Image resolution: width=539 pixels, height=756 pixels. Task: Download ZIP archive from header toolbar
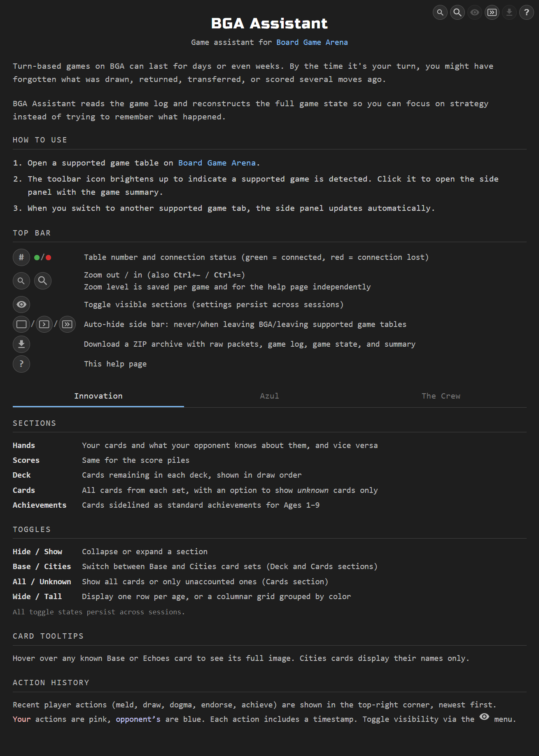point(509,12)
